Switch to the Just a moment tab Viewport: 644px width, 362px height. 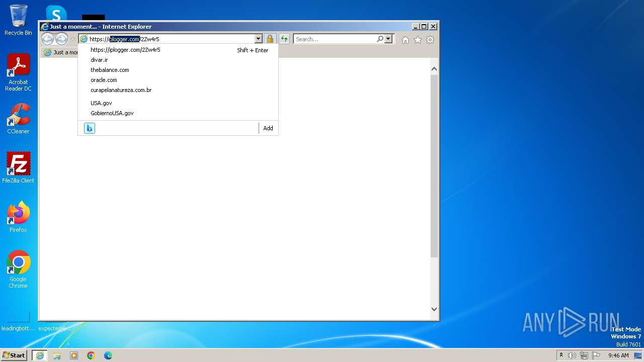(x=60, y=52)
